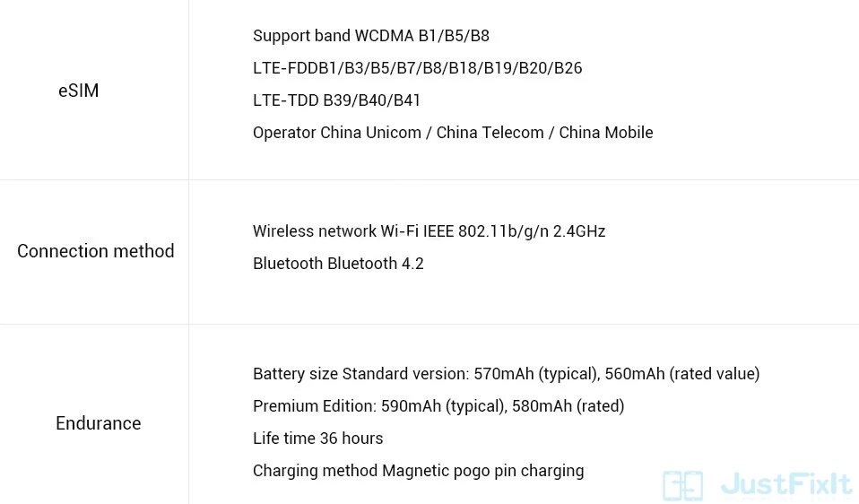The height and width of the screenshot is (504, 859).
Task: Click the Support band WCDMA B1/B5/B8 line
Action: click(371, 36)
